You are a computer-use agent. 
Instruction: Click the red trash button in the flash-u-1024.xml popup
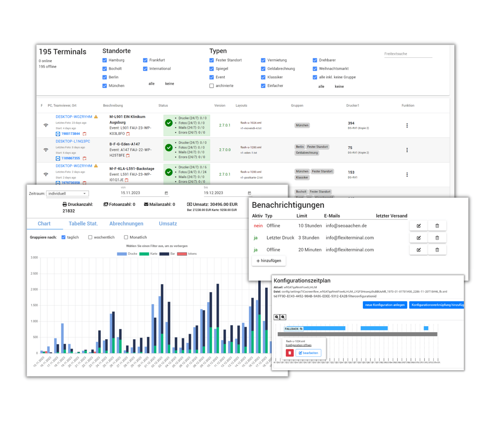click(290, 353)
